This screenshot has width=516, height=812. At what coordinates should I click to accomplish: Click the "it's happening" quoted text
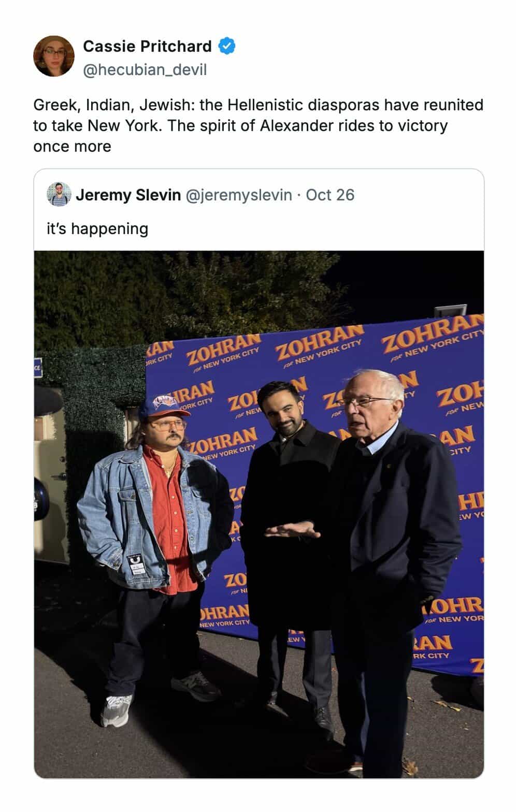[x=97, y=228]
